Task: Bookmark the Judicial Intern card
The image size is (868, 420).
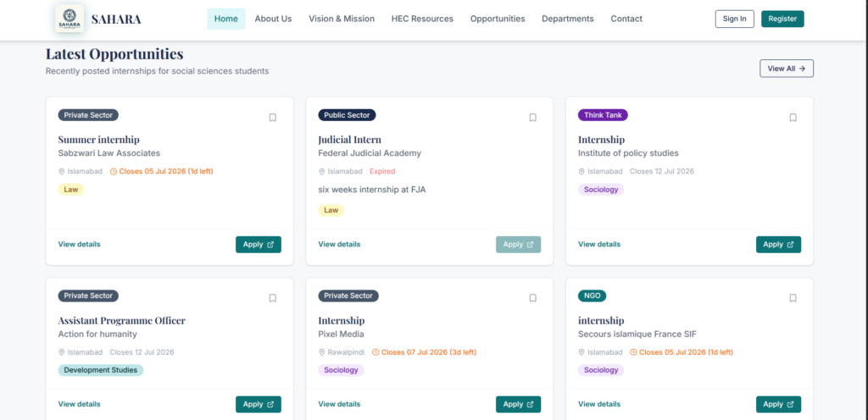Action: (532, 118)
